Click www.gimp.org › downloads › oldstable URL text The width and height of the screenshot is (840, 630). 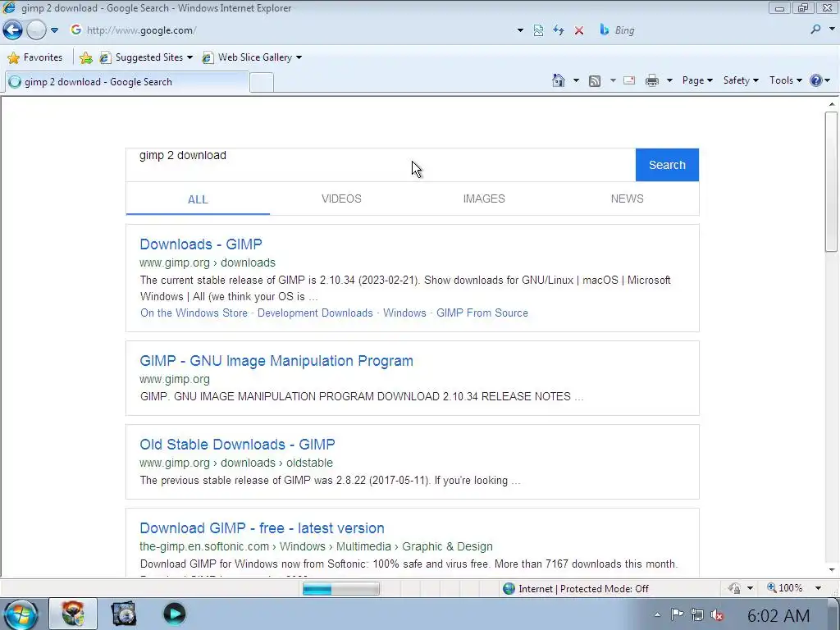coord(236,463)
